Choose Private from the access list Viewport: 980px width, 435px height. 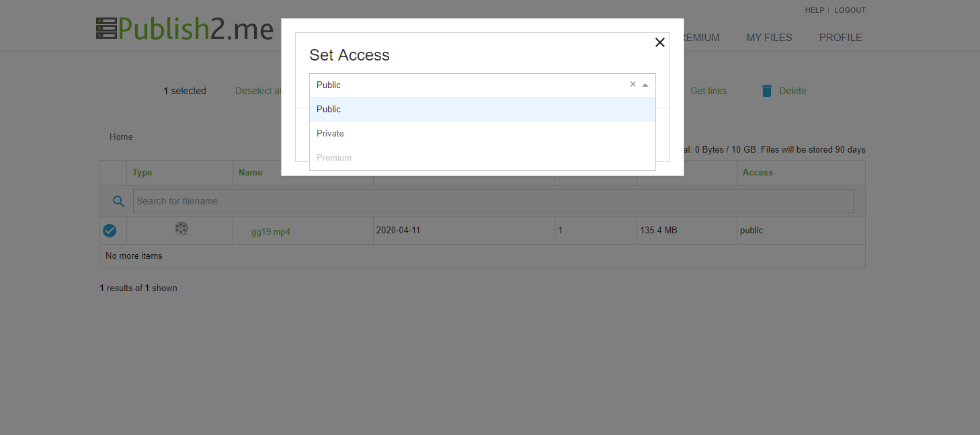point(483,134)
